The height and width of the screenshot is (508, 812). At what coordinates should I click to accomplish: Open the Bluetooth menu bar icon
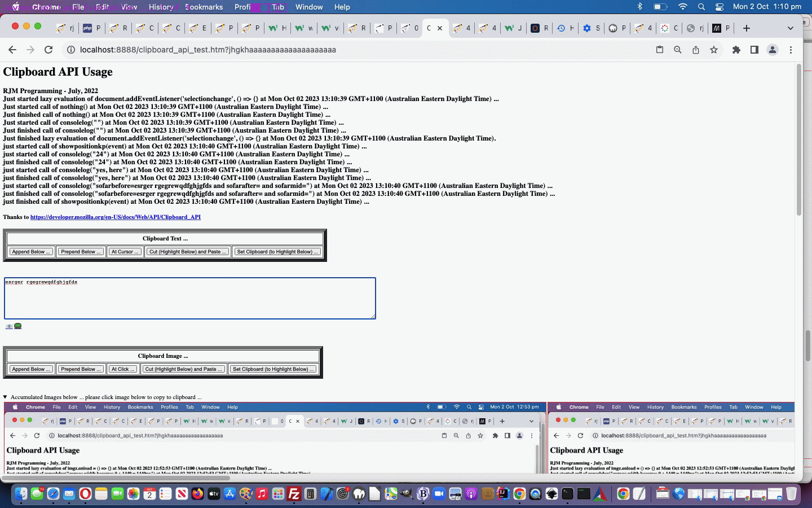(639, 7)
